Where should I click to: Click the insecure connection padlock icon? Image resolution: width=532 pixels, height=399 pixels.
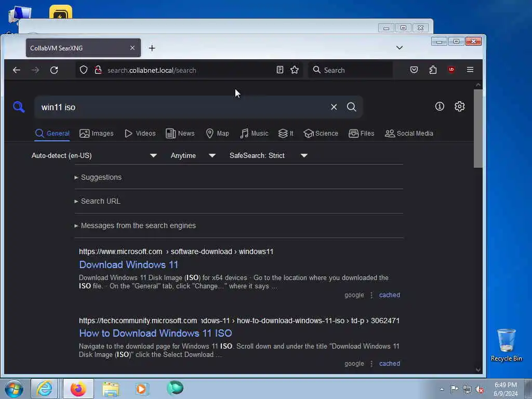(x=98, y=70)
